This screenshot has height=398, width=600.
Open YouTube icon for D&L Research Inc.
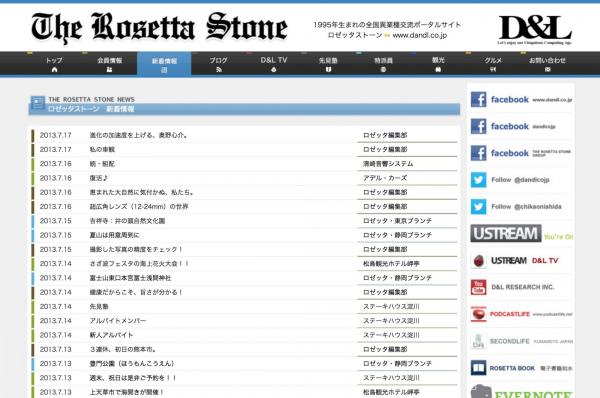[x=478, y=287]
